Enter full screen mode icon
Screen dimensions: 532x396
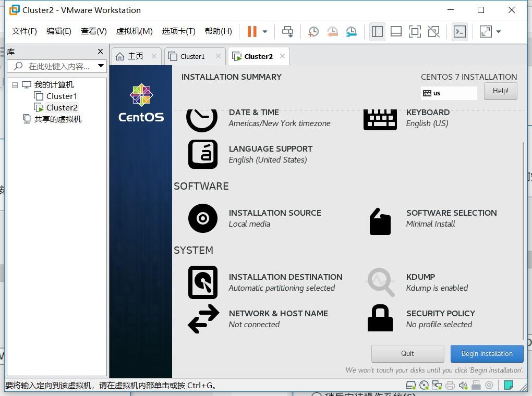click(415, 32)
